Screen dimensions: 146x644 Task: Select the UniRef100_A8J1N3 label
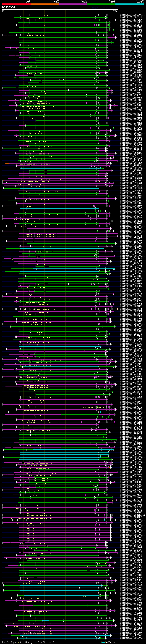[131, 72]
